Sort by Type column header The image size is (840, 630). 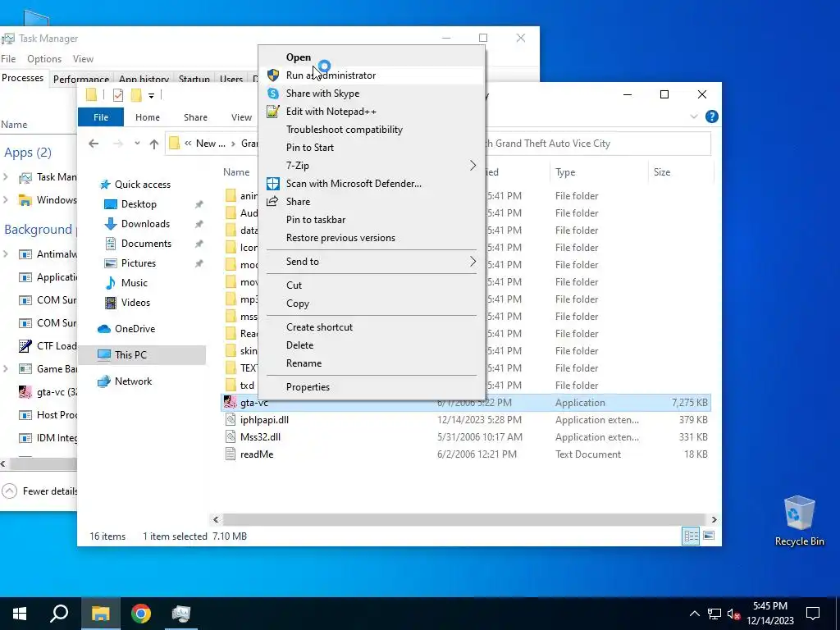[x=598, y=172]
